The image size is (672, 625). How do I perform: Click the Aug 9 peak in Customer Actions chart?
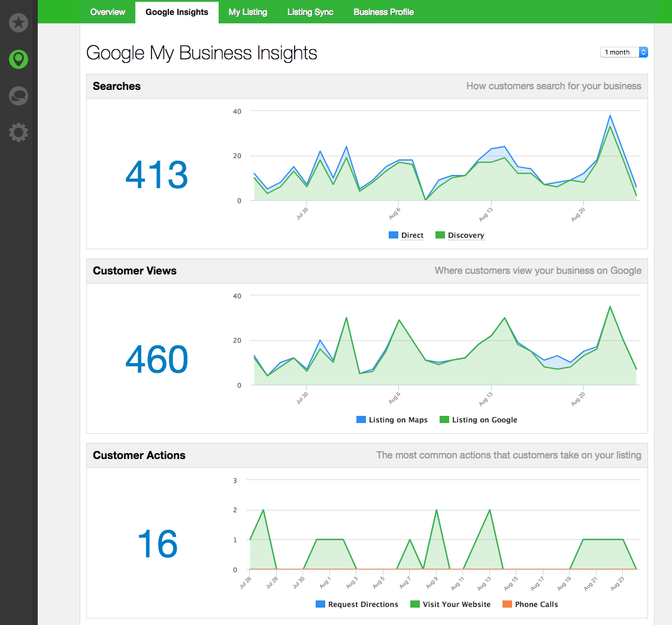click(x=436, y=510)
